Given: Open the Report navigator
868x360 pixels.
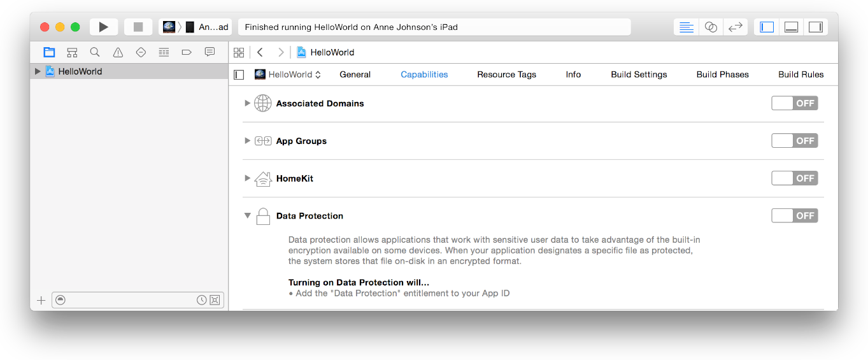Looking at the screenshot, I should point(210,52).
